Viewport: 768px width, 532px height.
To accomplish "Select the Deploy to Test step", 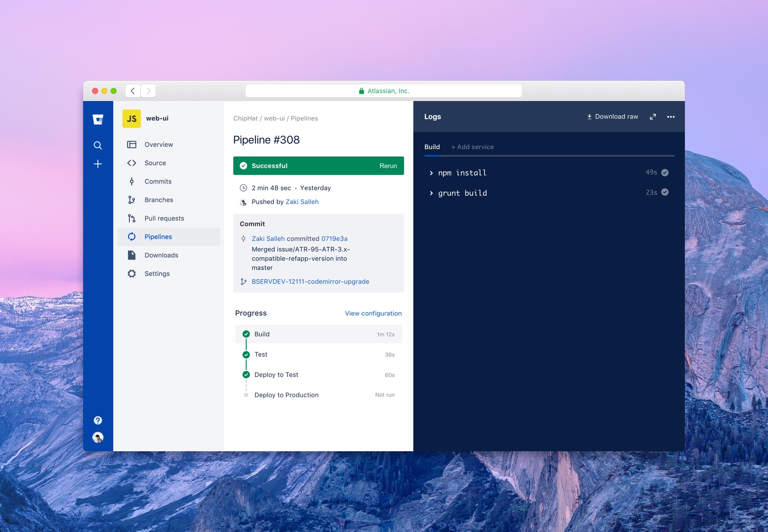I will tap(319, 375).
